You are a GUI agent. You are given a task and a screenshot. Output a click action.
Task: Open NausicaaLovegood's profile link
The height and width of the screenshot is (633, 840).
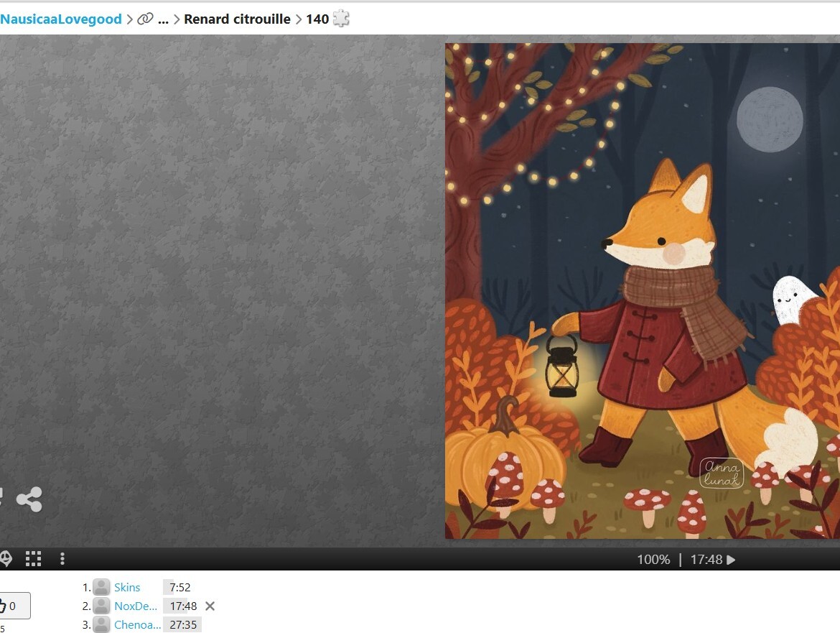pos(60,19)
